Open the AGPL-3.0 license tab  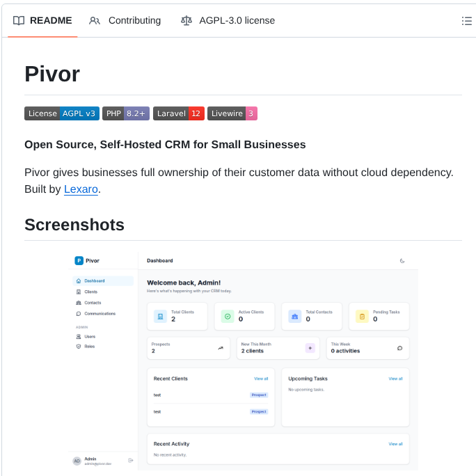pos(228,20)
